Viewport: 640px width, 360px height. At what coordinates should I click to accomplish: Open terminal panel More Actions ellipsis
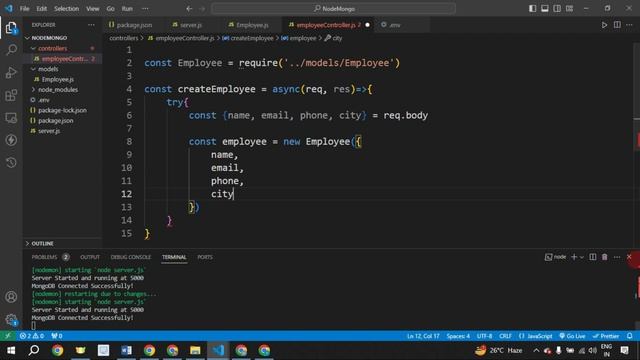coord(617,257)
